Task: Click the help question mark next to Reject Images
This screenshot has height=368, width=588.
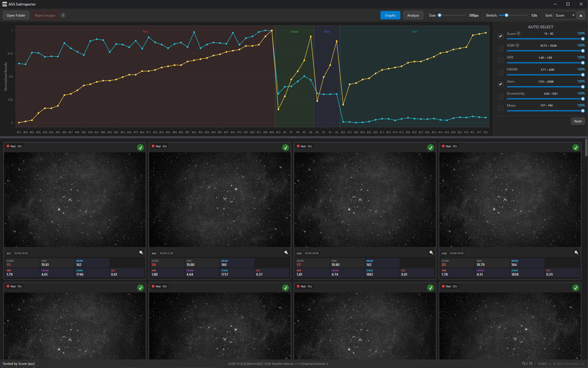Action: pyautogui.click(x=63, y=15)
